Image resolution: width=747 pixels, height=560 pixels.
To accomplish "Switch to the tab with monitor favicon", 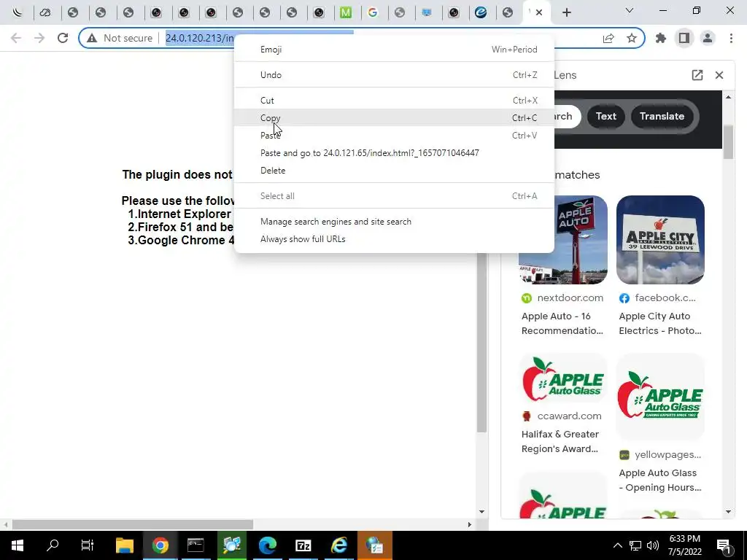I will (427, 12).
